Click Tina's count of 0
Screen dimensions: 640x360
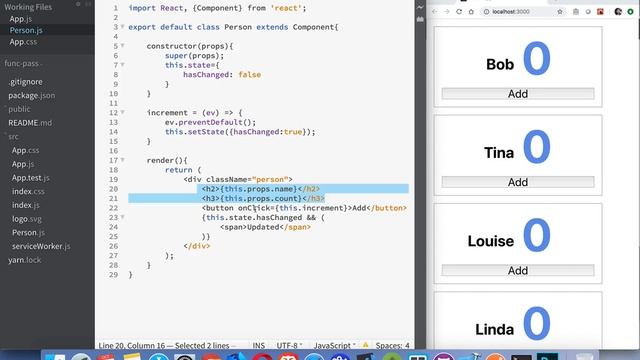pyautogui.click(x=537, y=147)
